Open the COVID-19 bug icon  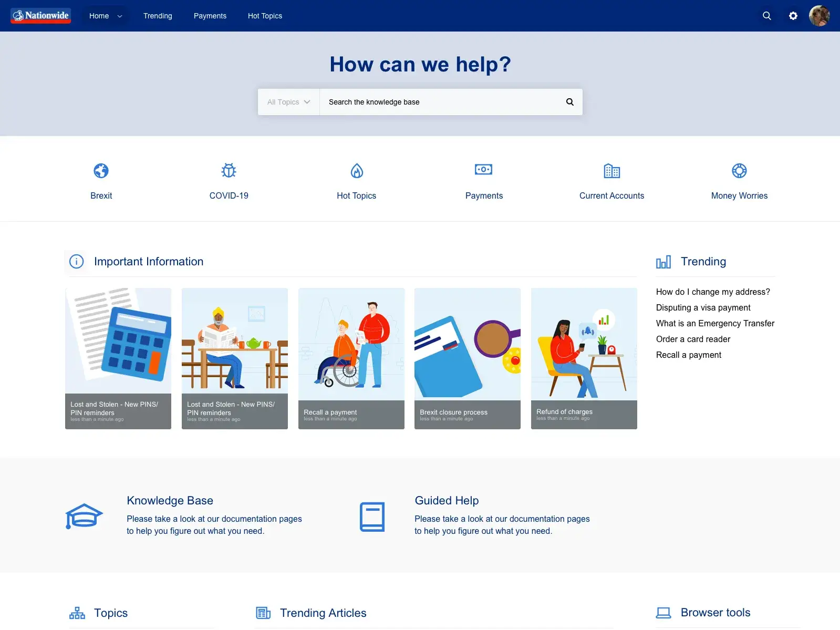tap(229, 171)
